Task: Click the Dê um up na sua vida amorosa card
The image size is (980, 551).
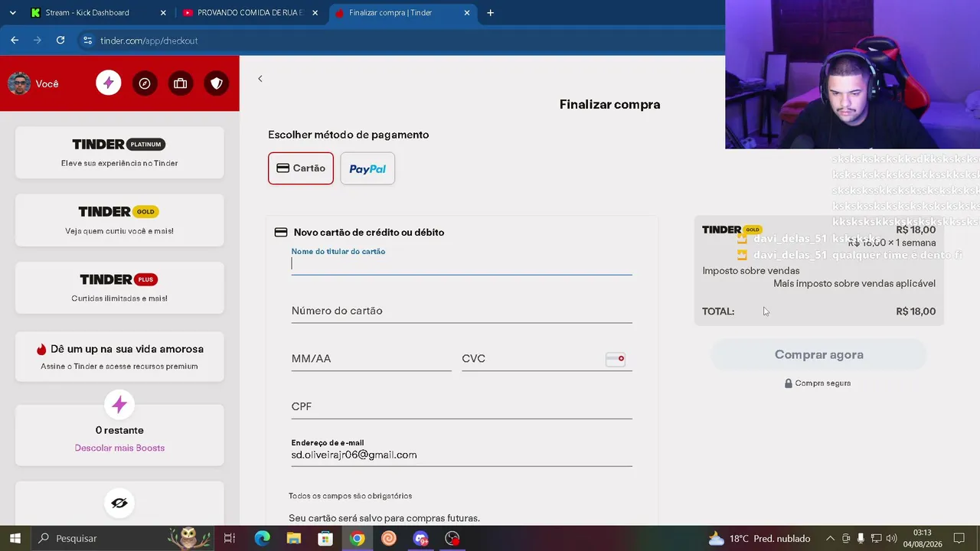Action: tap(119, 357)
